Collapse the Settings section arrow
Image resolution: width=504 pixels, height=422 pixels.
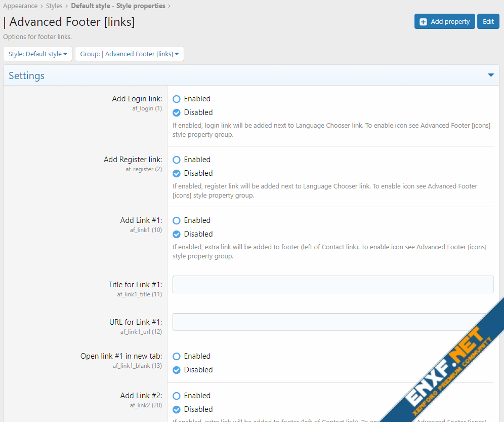tap(490, 75)
